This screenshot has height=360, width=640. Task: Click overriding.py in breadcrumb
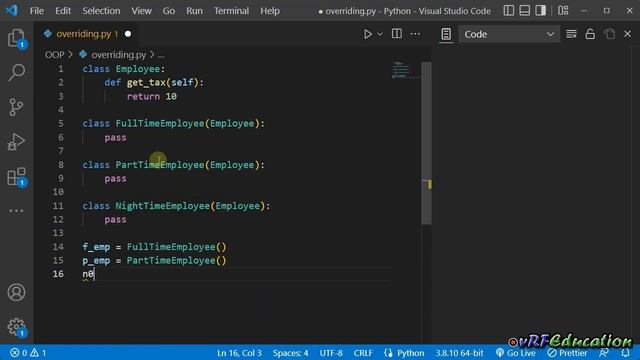point(118,54)
